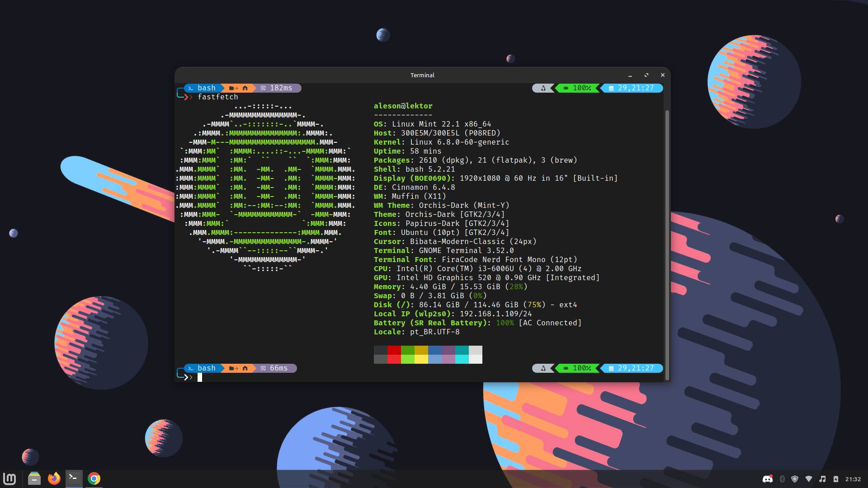Open the sound applet music note icon

tap(822, 479)
